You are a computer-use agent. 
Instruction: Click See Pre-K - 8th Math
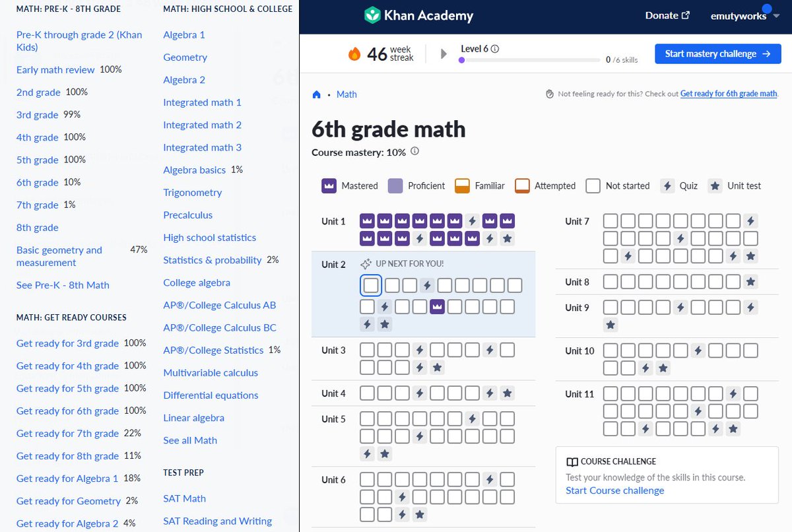point(63,285)
